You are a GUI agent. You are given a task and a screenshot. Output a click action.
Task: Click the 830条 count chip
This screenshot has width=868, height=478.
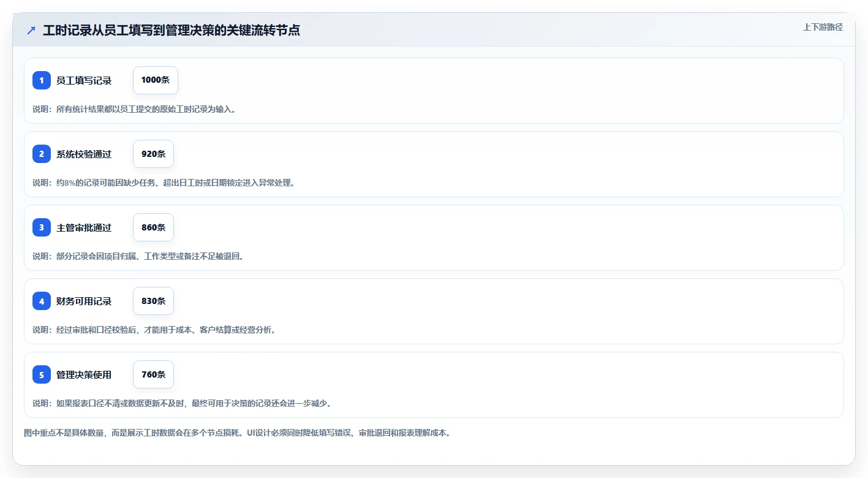tap(153, 301)
